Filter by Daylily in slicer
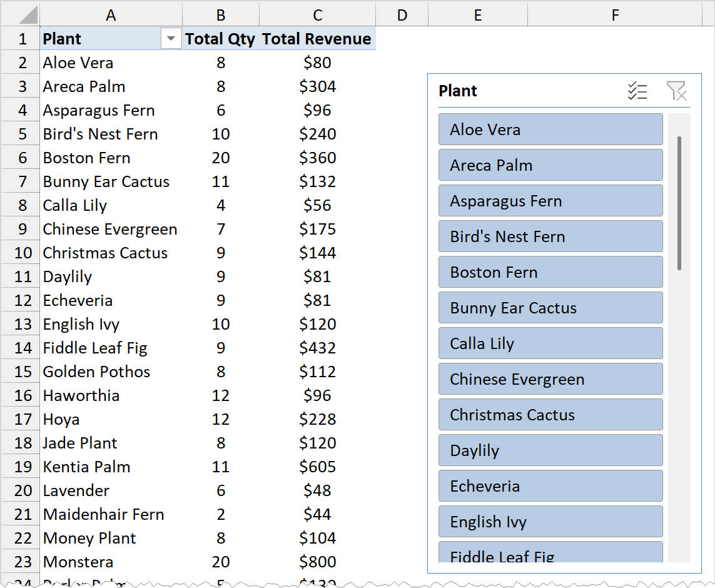 [550, 450]
